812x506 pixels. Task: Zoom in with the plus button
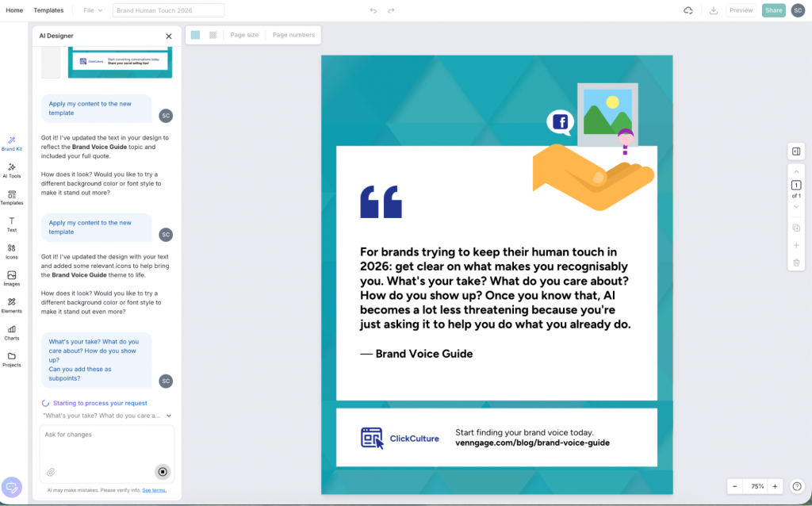tap(775, 486)
